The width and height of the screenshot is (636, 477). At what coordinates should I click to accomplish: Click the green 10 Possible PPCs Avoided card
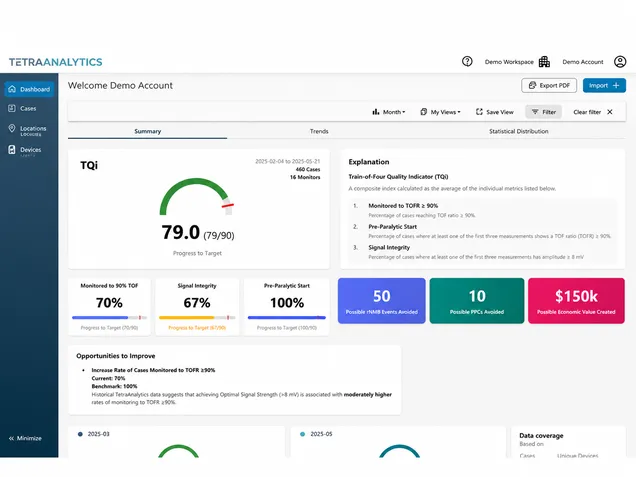[477, 301]
